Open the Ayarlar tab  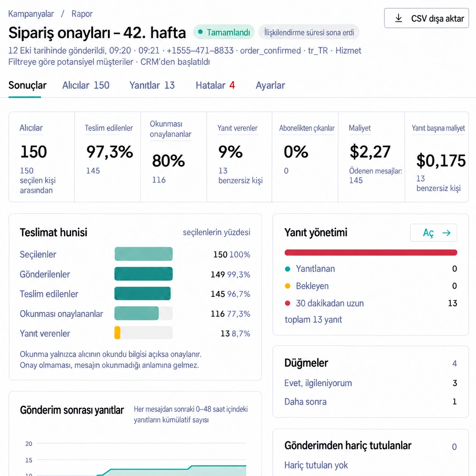tap(270, 85)
